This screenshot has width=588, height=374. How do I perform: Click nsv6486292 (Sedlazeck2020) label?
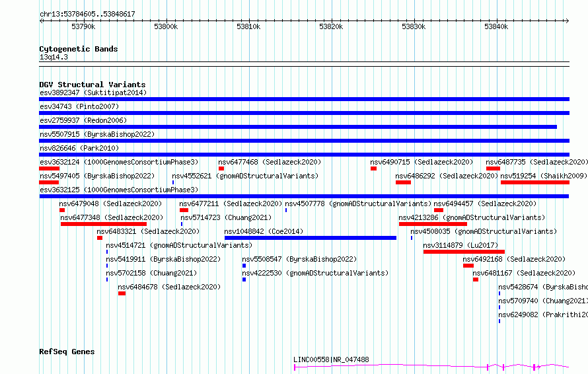coord(447,176)
